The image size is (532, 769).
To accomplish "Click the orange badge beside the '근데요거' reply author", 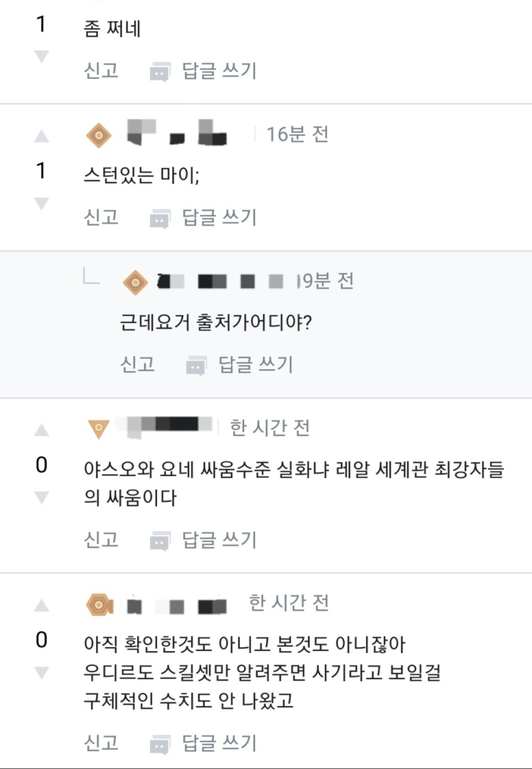I will [x=135, y=282].
